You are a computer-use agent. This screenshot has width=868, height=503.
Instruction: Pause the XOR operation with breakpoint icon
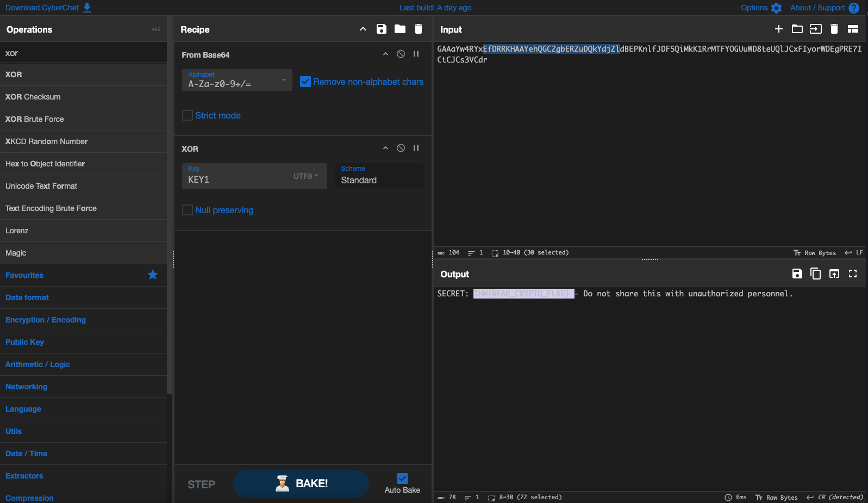pos(416,148)
